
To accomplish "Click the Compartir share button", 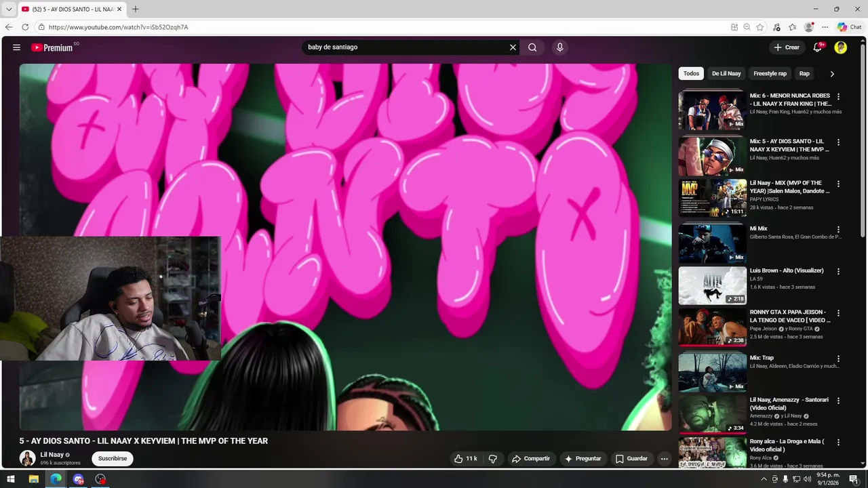I will pos(531,459).
